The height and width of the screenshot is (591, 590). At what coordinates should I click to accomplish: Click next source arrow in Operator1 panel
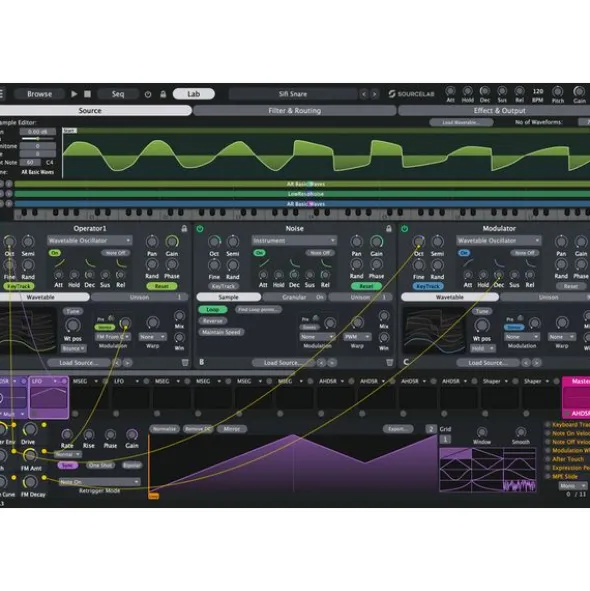(128, 363)
